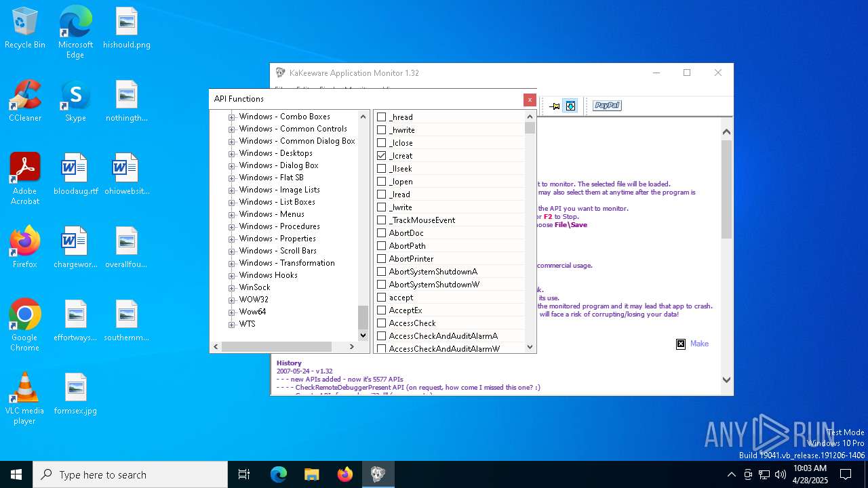The height and width of the screenshot is (488, 868).
Task: Expand Windows - Dialog Box tree node
Action: click(231, 165)
